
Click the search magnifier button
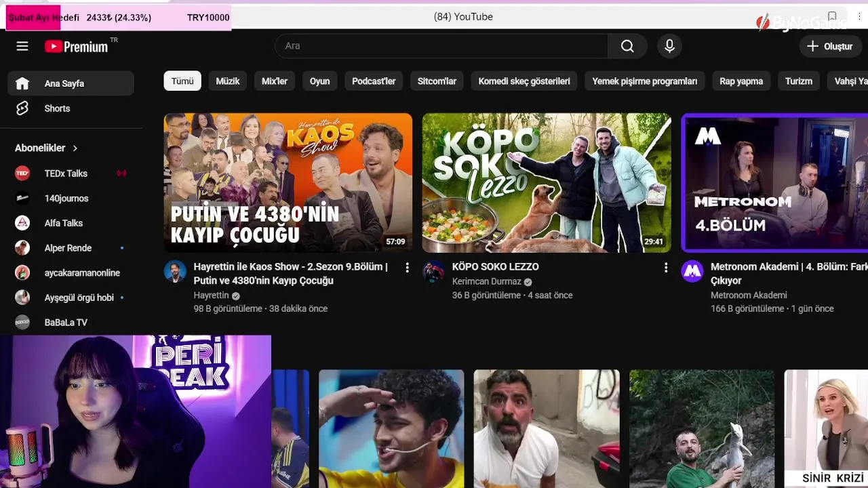click(x=627, y=46)
